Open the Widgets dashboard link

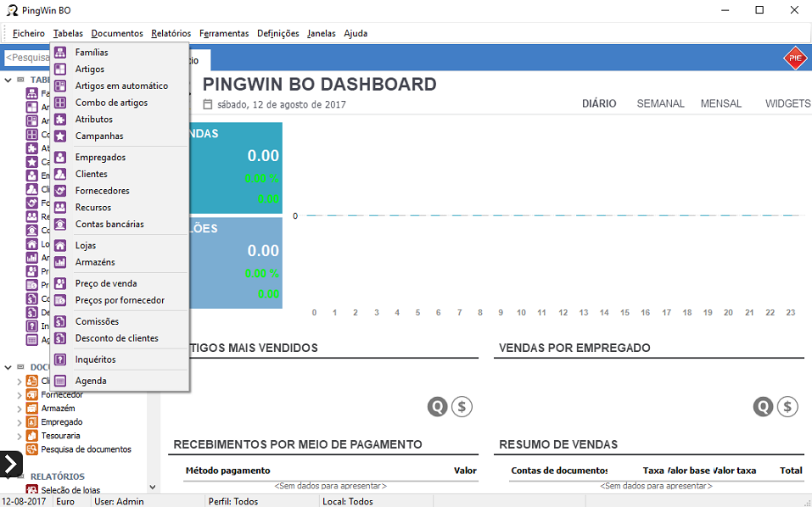coord(787,103)
